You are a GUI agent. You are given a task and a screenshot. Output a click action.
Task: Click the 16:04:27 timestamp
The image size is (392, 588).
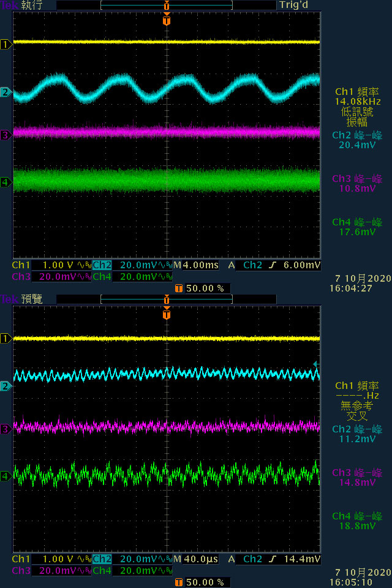pos(351,288)
